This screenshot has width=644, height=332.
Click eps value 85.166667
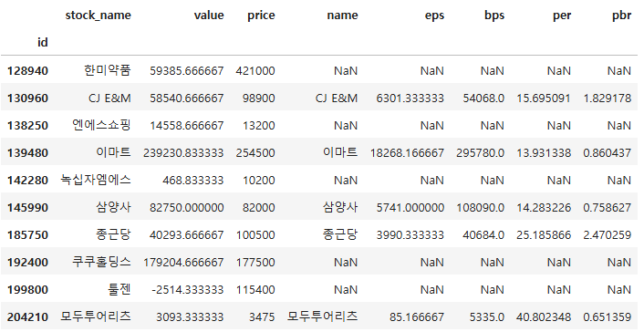[417, 317]
